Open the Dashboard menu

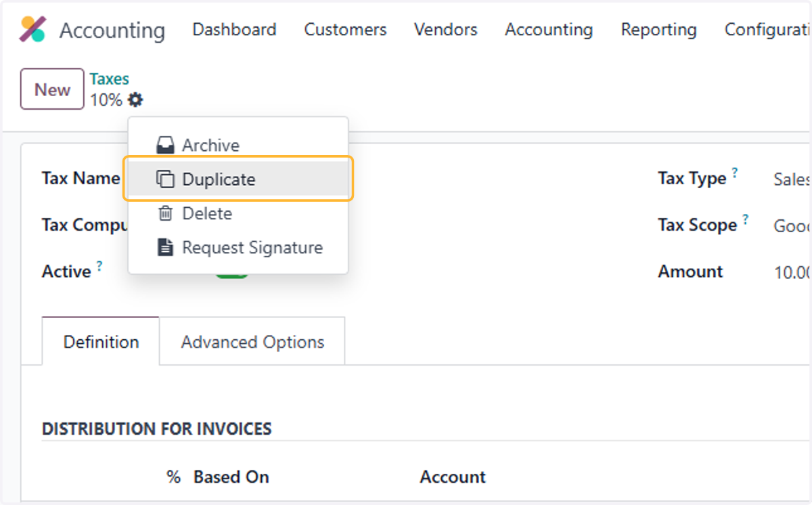(x=234, y=30)
